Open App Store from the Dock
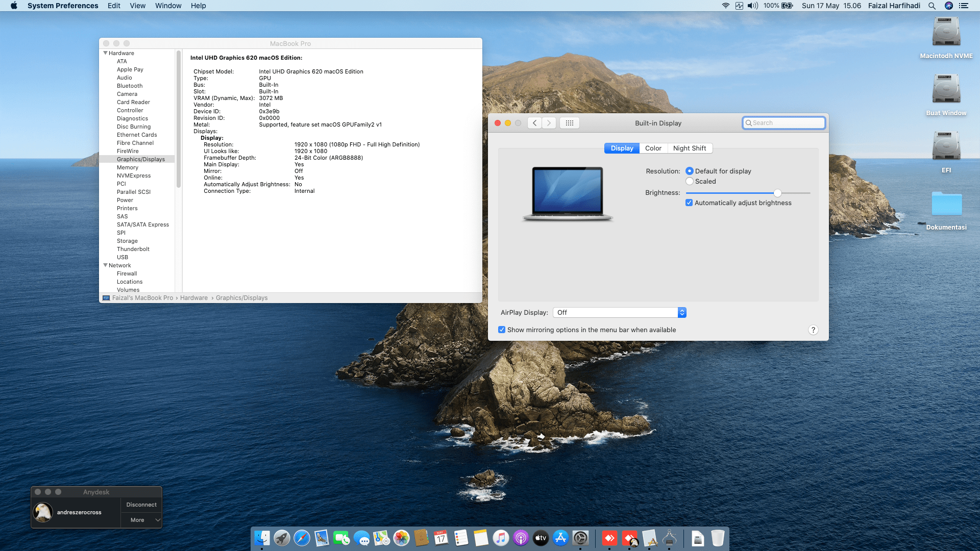 pyautogui.click(x=560, y=538)
